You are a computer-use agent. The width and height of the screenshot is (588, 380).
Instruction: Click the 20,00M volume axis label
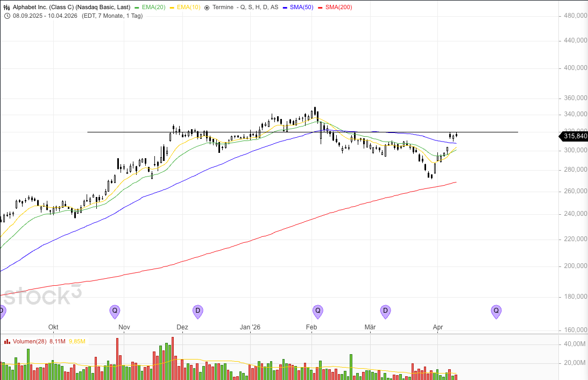tap(575, 363)
